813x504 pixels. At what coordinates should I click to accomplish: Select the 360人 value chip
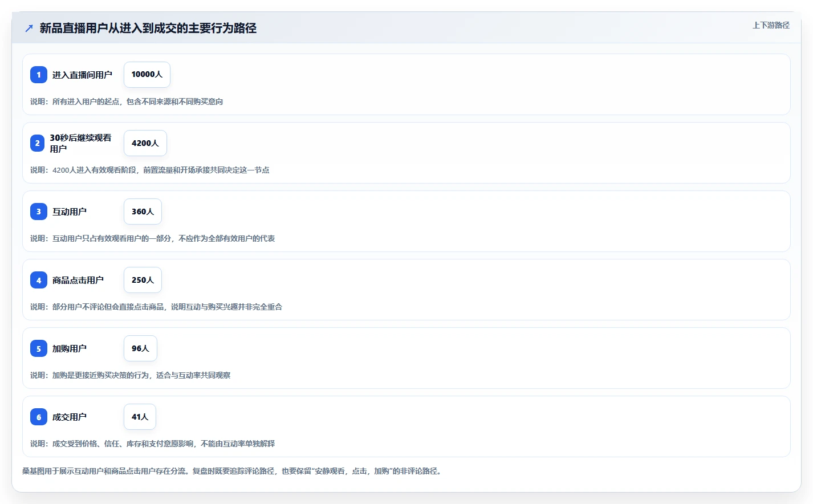(x=143, y=212)
